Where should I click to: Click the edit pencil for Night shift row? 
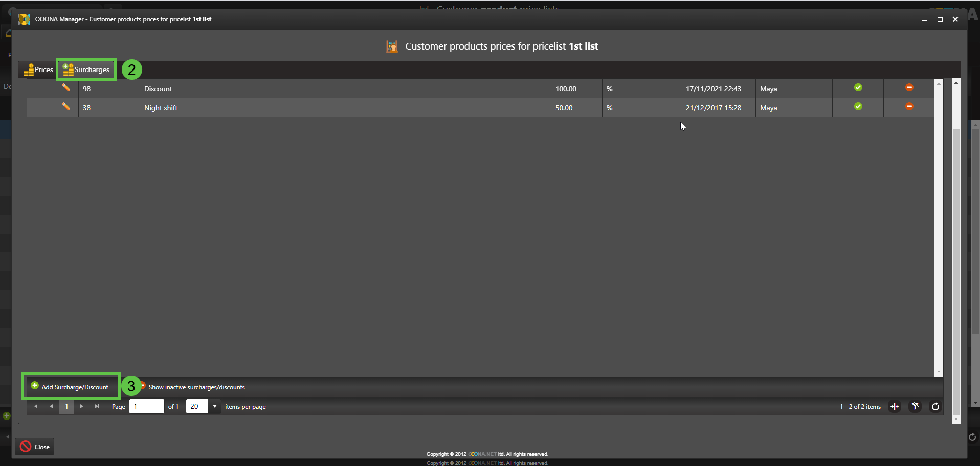click(66, 107)
